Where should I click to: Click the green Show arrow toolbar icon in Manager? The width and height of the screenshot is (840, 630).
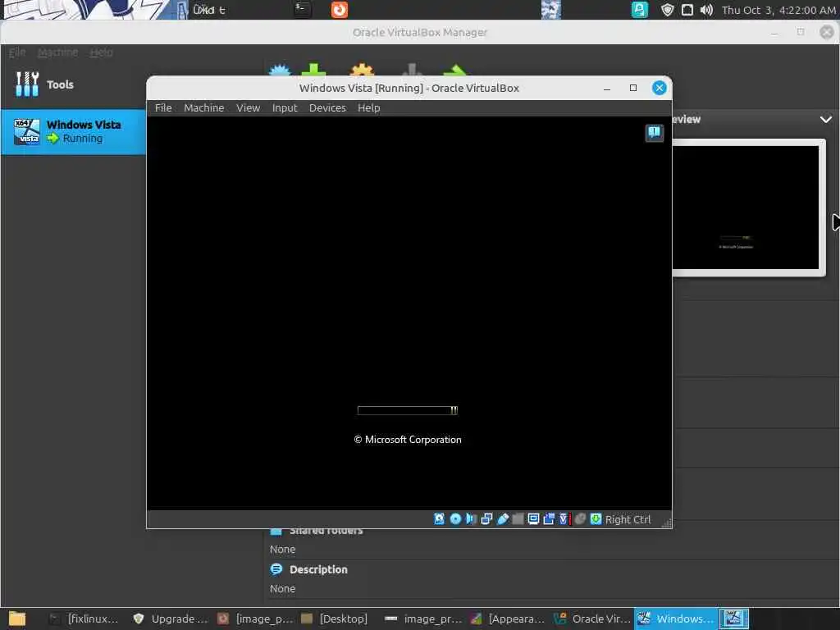455,71
